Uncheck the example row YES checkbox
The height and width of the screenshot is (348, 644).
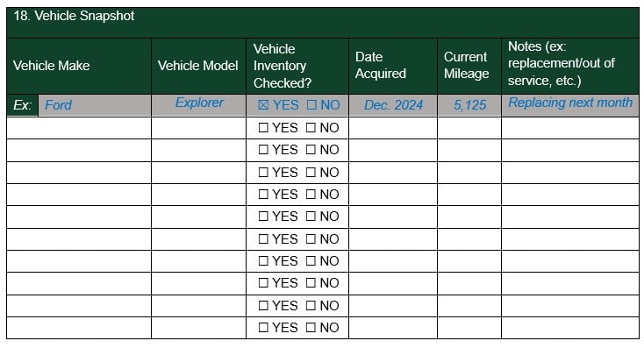(x=263, y=105)
